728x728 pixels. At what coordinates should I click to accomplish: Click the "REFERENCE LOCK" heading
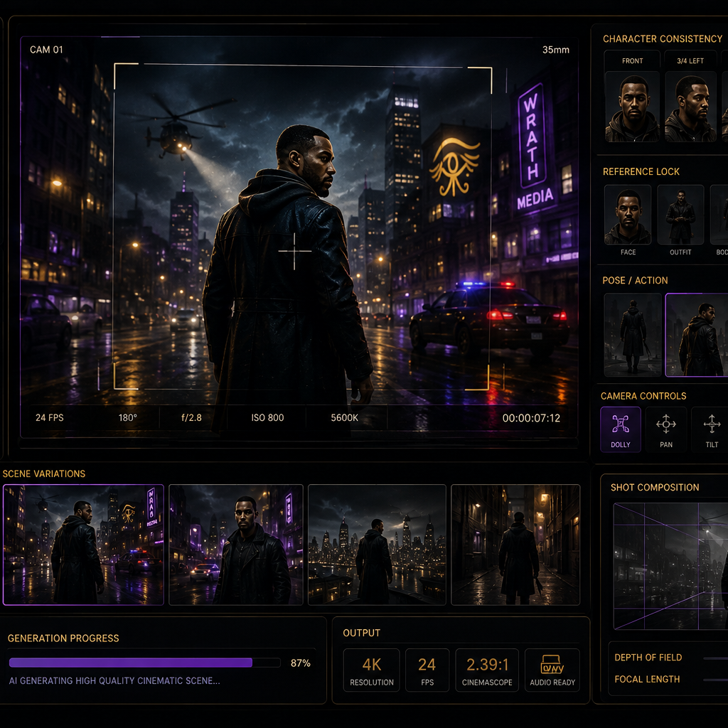tap(641, 172)
